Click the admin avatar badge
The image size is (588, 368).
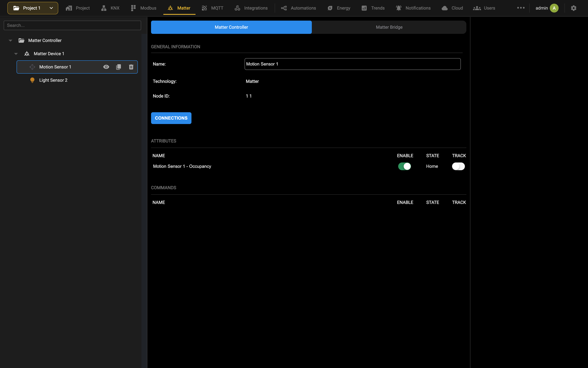[x=554, y=8]
